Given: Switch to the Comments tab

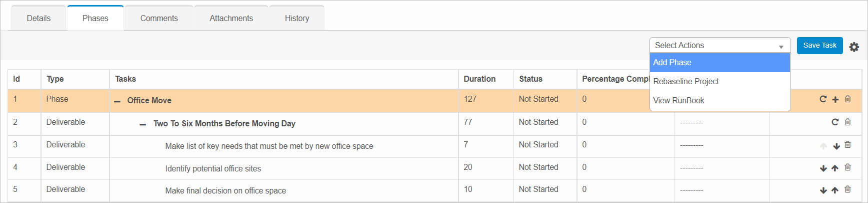Looking at the screenshot, I should point(159,19).
